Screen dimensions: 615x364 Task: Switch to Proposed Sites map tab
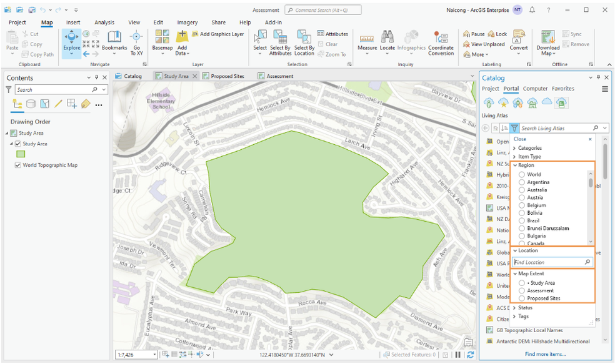224,76
